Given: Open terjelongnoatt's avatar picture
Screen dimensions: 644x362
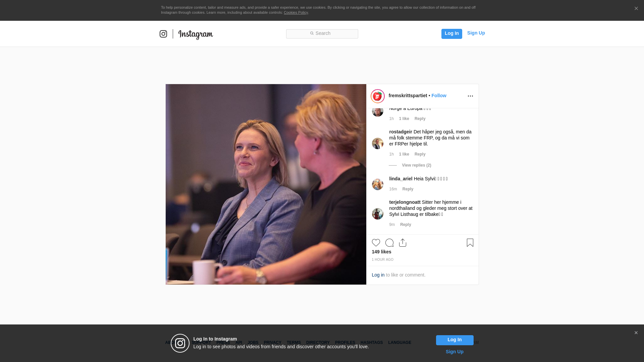Looking at the screenshot, I should (378, 214).
